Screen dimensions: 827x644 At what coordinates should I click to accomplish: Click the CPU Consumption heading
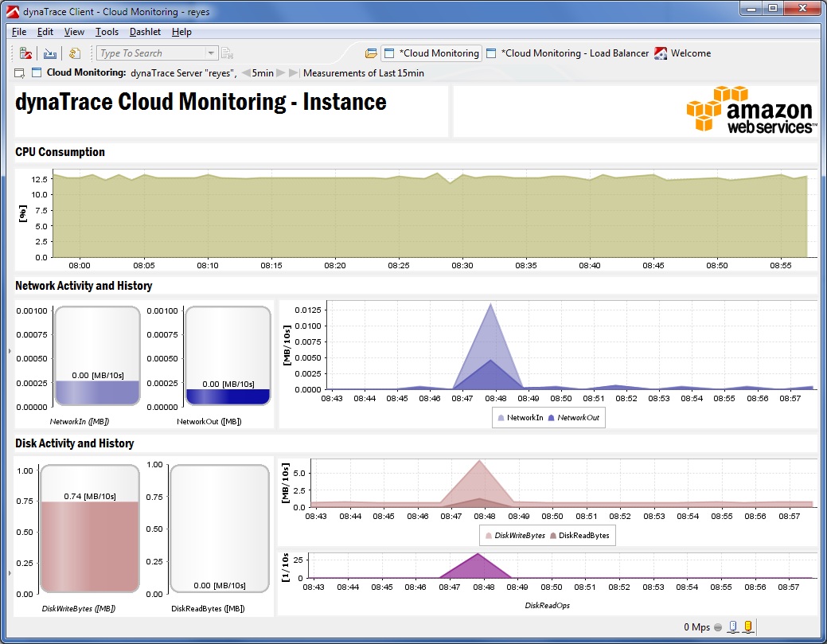(x=60, y=152)
